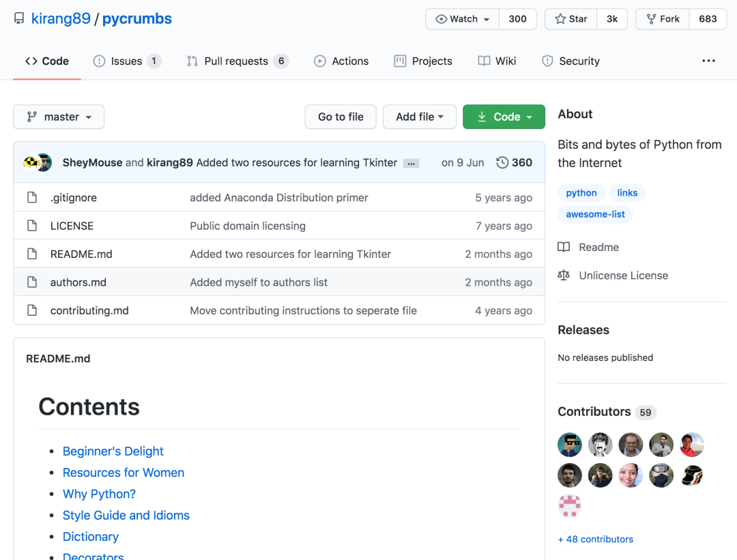Open the SheyMouse author link

92,162
